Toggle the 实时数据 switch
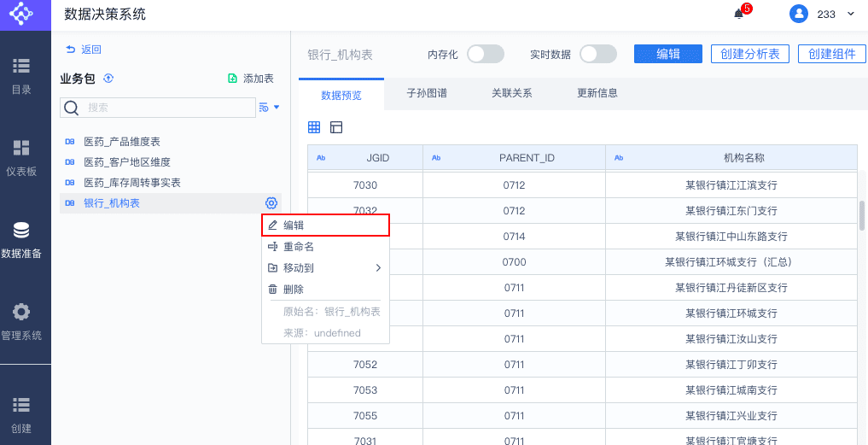 pyautogui.click(x=598, y=54)
